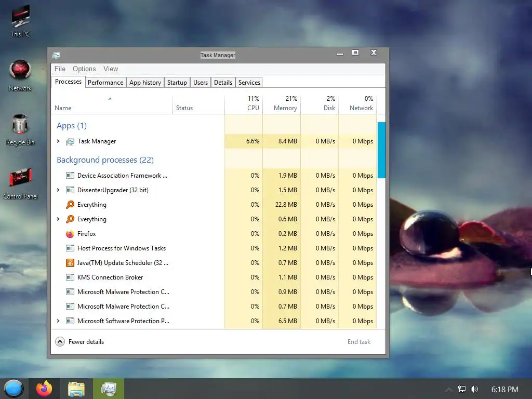
Task: Open File Explorer from the taskbar
Action: pos(76,389)
